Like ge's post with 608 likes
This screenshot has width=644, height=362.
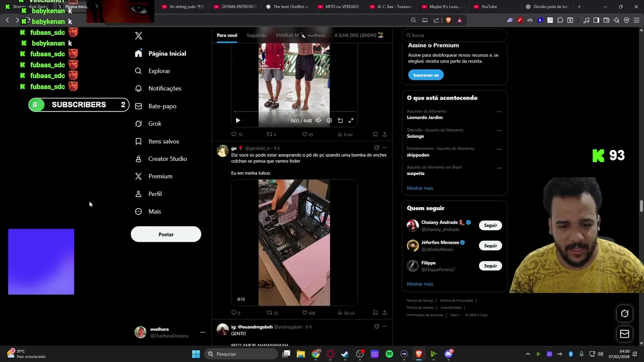point(308,313)
